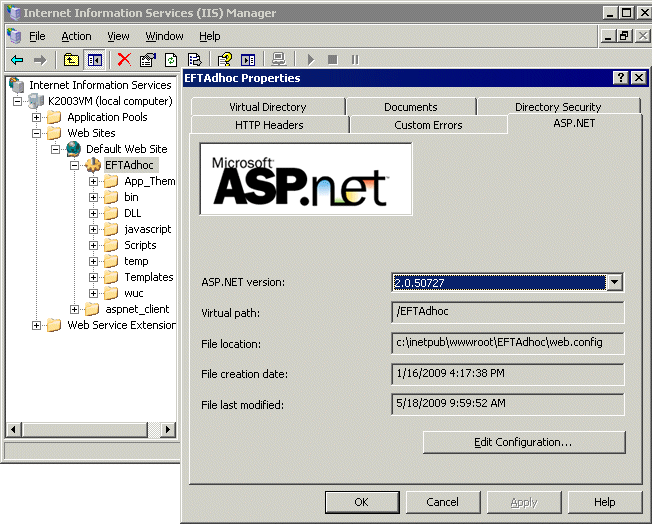Switch to the Custom Errors tab
Viewport: 652px width, 524px height.
[x=428, y=125]
